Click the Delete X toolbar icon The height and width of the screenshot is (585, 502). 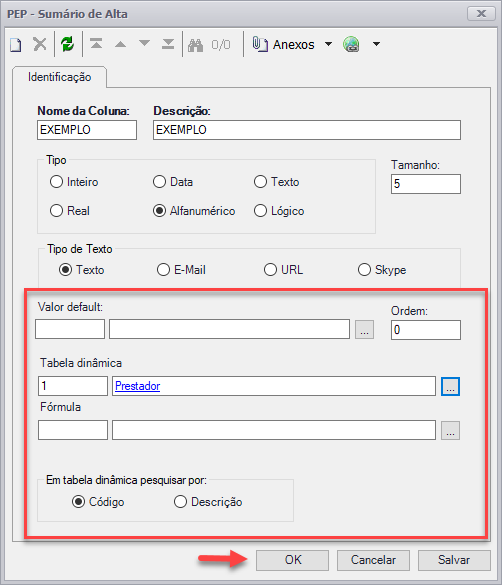[x=40, y=44]
